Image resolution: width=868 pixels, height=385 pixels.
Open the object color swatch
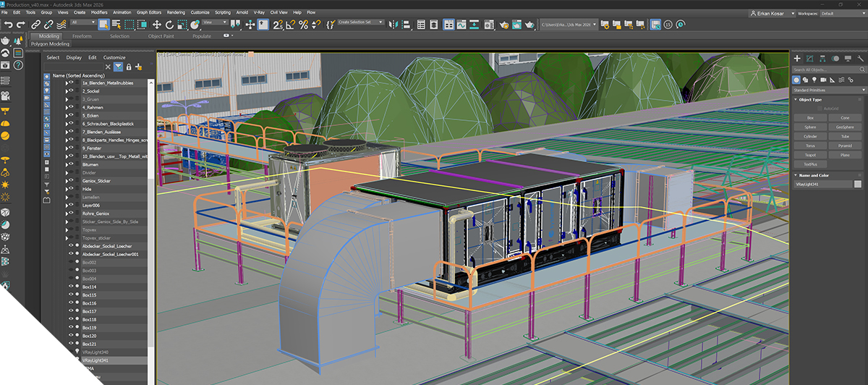[858, 184]
